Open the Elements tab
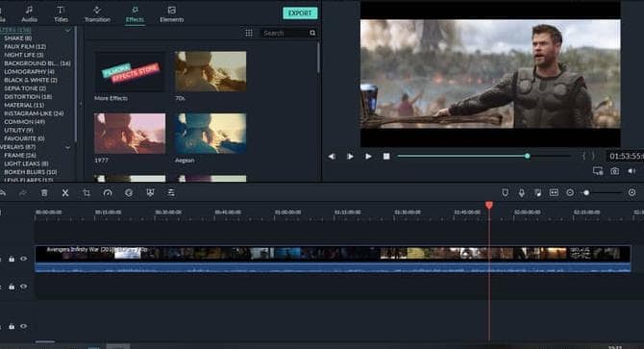The height and width of the screenshot is (349, 644). tap(172, 13)
